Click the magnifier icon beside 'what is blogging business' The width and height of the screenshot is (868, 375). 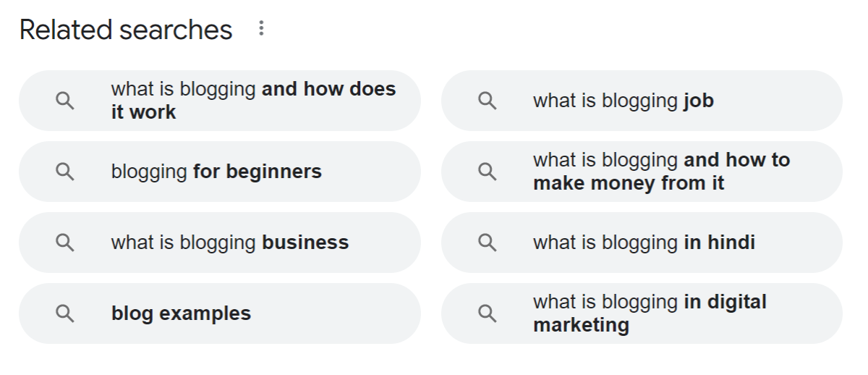(x=65, y=243)
